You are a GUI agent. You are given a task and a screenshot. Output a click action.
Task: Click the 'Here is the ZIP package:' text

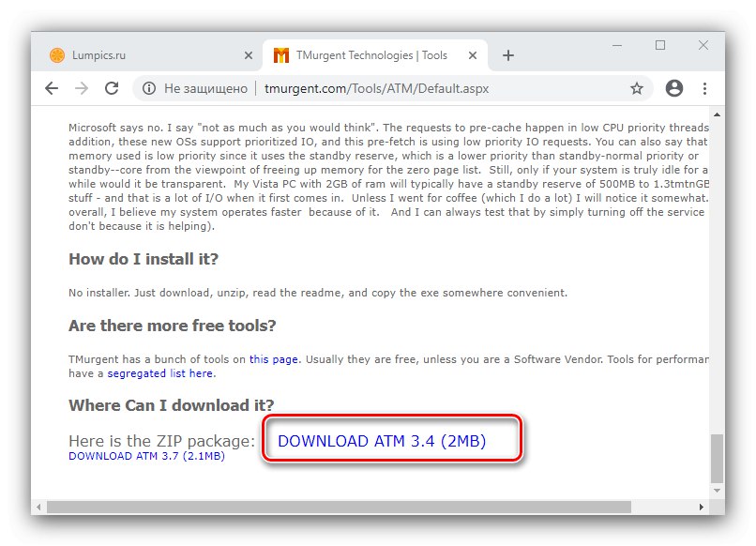coord(161,441)
